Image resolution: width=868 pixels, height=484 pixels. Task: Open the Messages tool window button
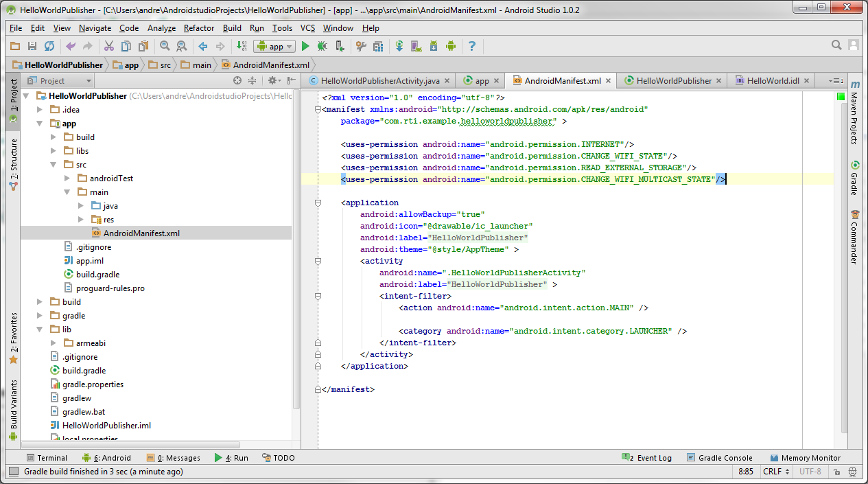173,458
